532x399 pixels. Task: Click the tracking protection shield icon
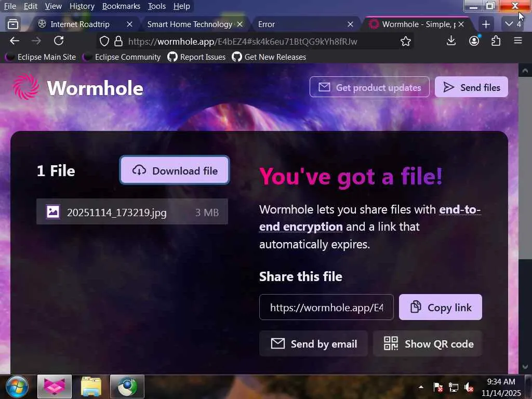coord(104,42)
